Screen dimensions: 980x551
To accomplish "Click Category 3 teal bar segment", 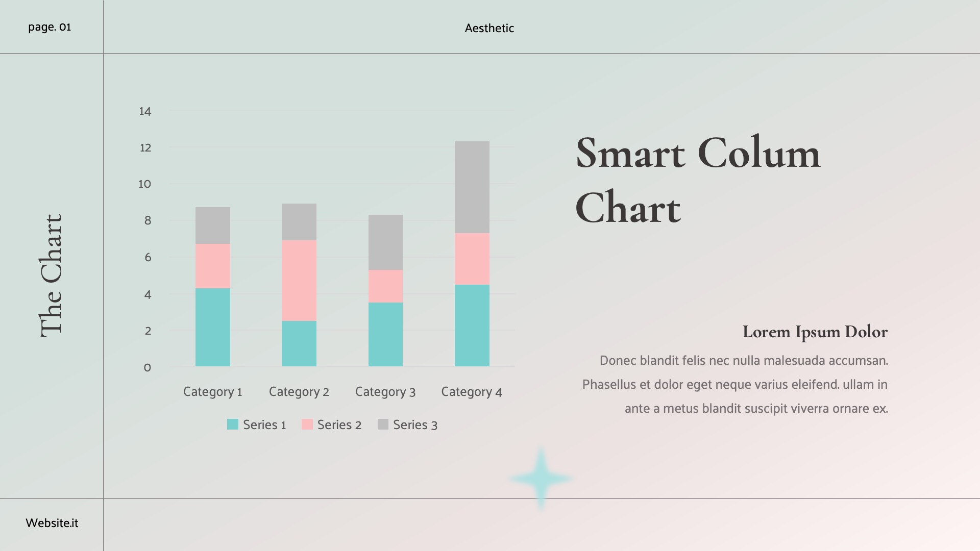I will pos(385,334).
